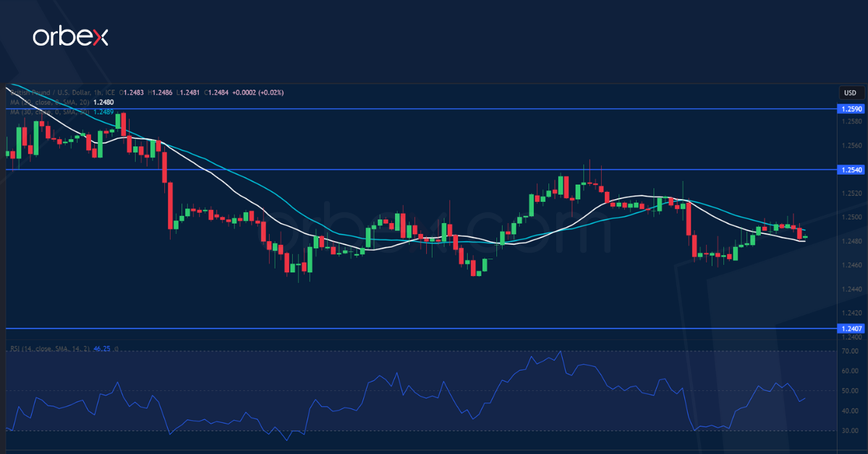The height and width of the screenshot is (454, 868).
Task: Click the high value H1.2486
Action: [160, 93]
